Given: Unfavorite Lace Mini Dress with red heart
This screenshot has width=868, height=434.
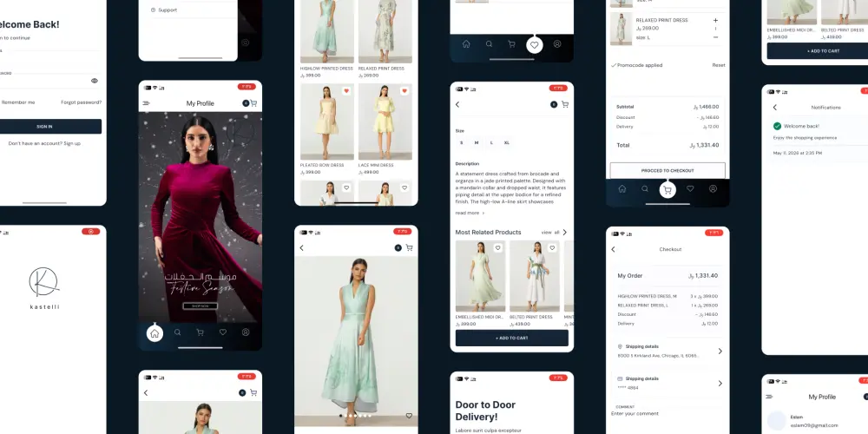Looking at the screenshot, I should (404, 91).
